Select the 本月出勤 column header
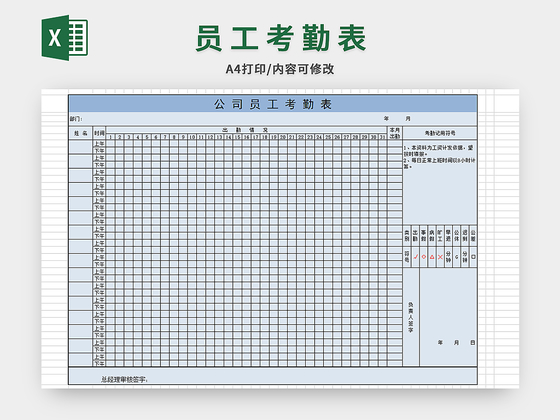 pyautogui.click(x=395, y=133)
